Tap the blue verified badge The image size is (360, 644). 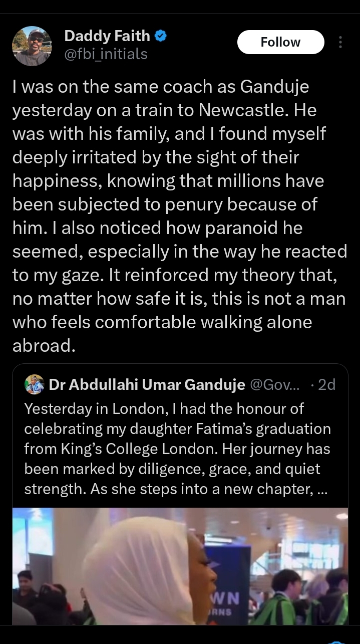tap(161, 36)
